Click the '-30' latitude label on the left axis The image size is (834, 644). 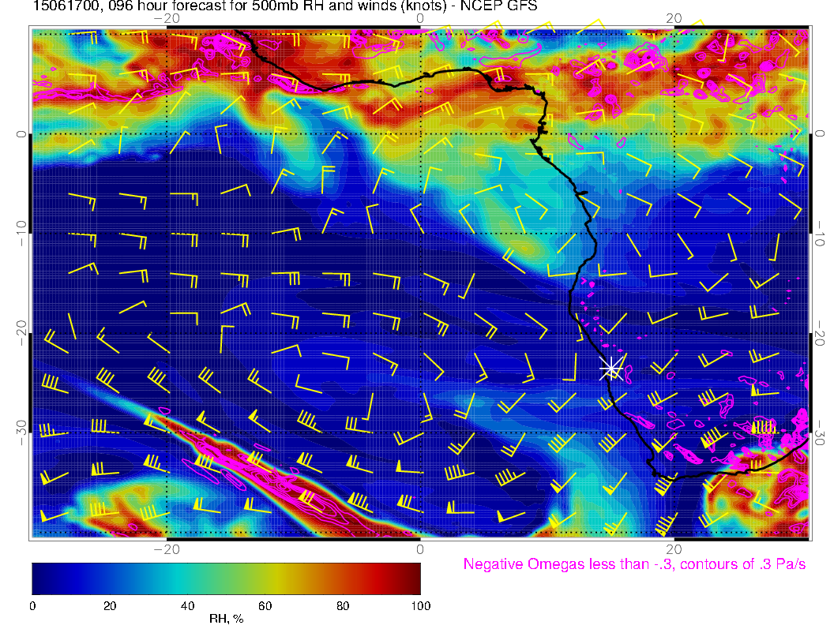(x=21, y=432)
